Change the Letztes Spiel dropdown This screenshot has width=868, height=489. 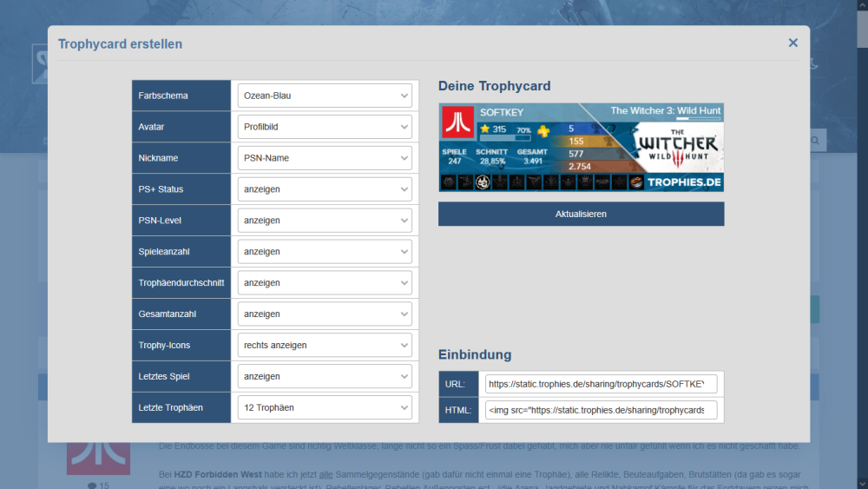point(325,377)
